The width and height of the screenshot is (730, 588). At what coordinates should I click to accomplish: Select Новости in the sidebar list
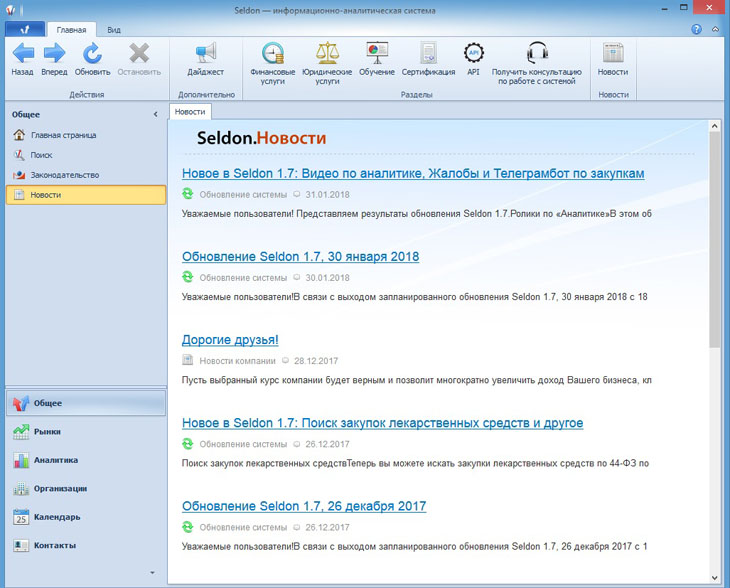coord(86,195)
